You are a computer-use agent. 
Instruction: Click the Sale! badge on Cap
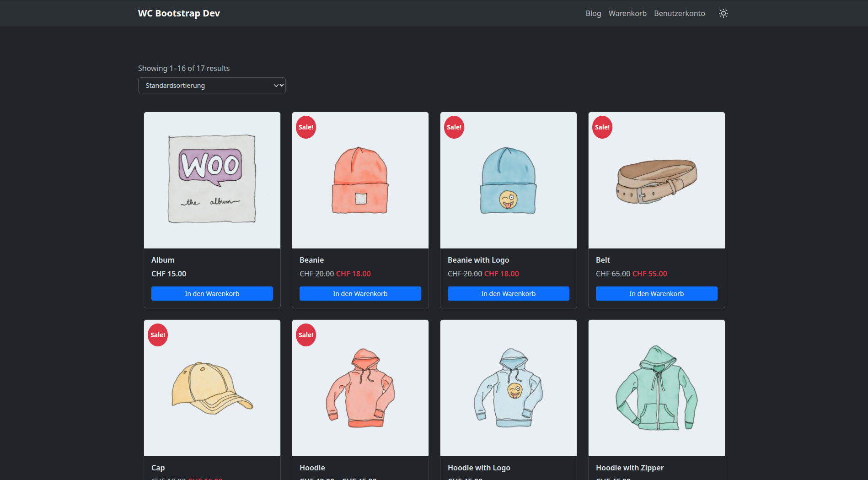click(158, 335)
